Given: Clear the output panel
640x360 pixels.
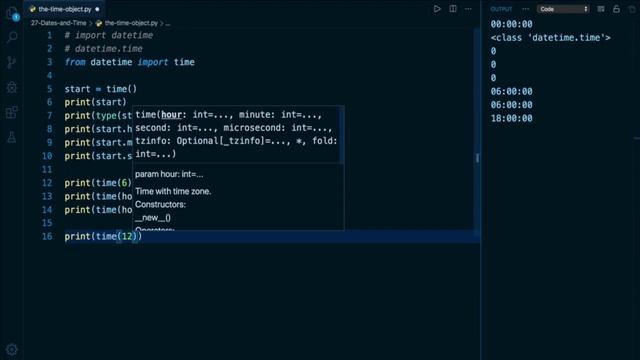Looking at the screenshot, I should (601, 9).
